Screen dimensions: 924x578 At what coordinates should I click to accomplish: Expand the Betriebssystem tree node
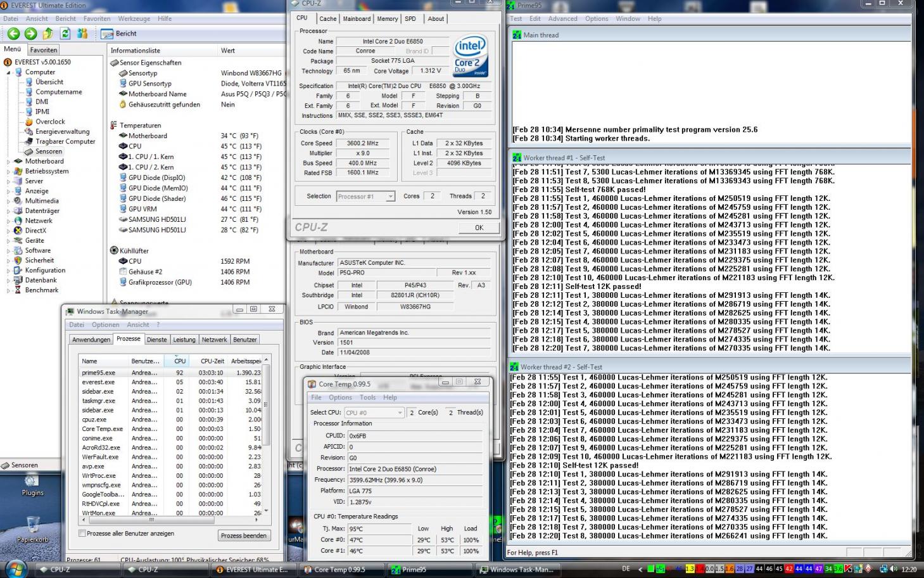pos(9,171)
